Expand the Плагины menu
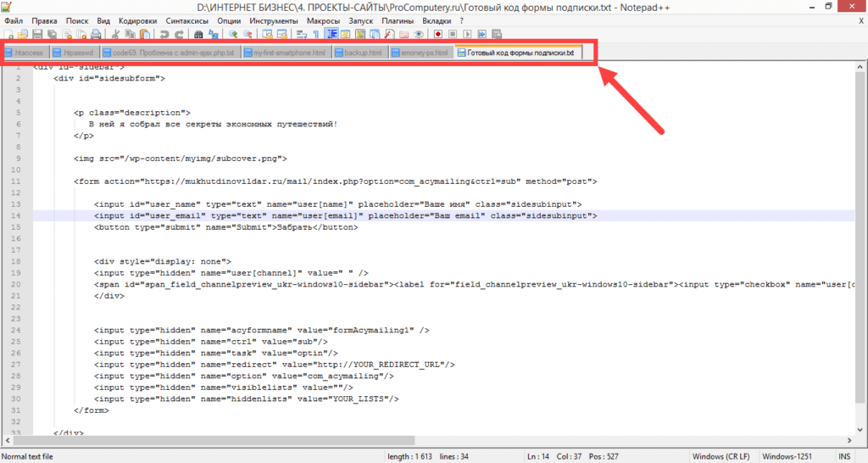The width and height of the screenshot is (868, 463). point(398,20)
